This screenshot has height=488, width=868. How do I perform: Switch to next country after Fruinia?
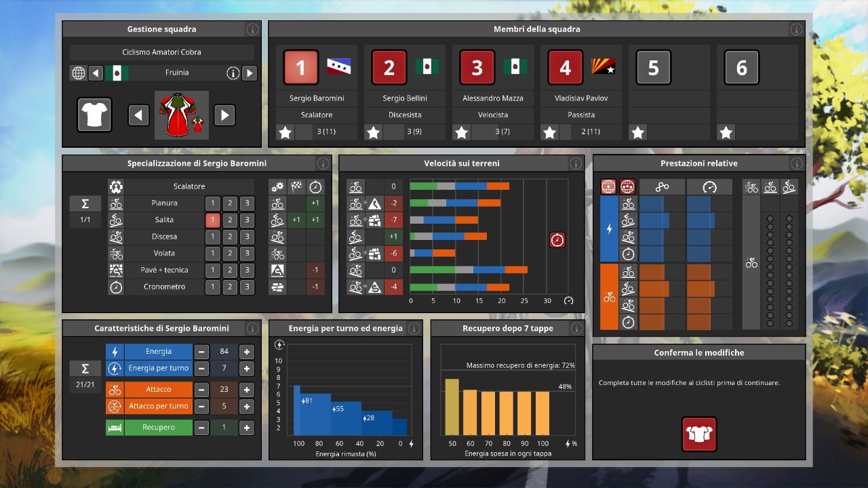[x=249, y=73]
